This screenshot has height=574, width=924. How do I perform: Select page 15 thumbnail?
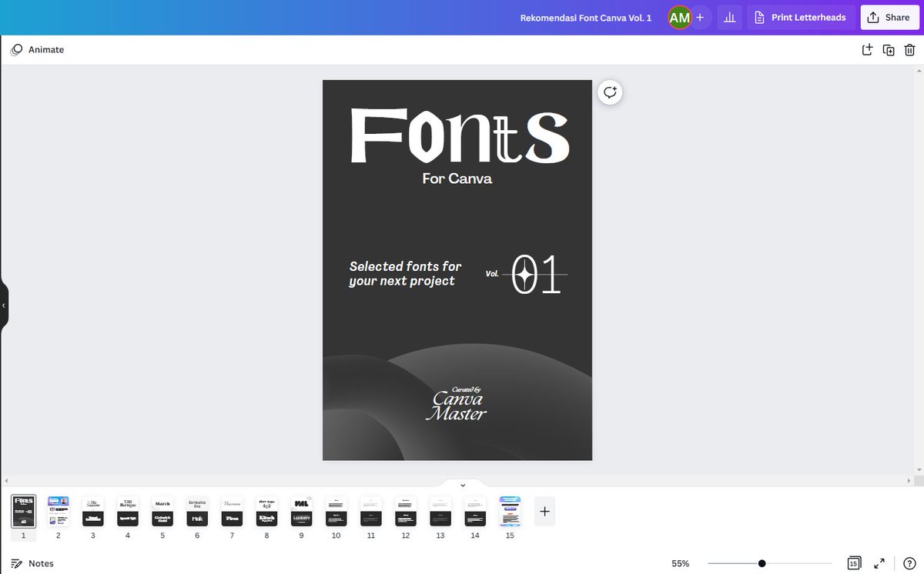pyautogui.click(x=510, y=511)
